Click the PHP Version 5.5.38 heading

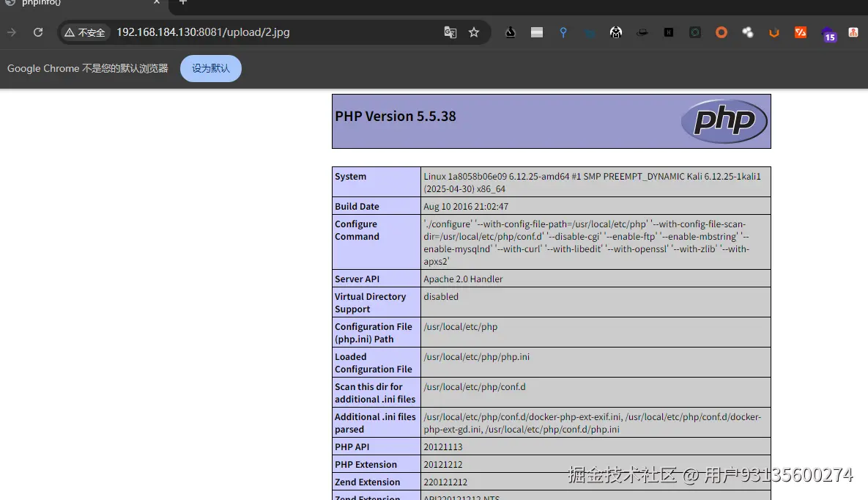pos(396,116)
